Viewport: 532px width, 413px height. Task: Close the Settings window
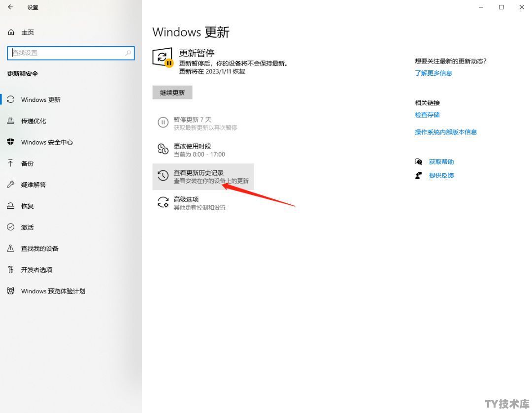522,7
